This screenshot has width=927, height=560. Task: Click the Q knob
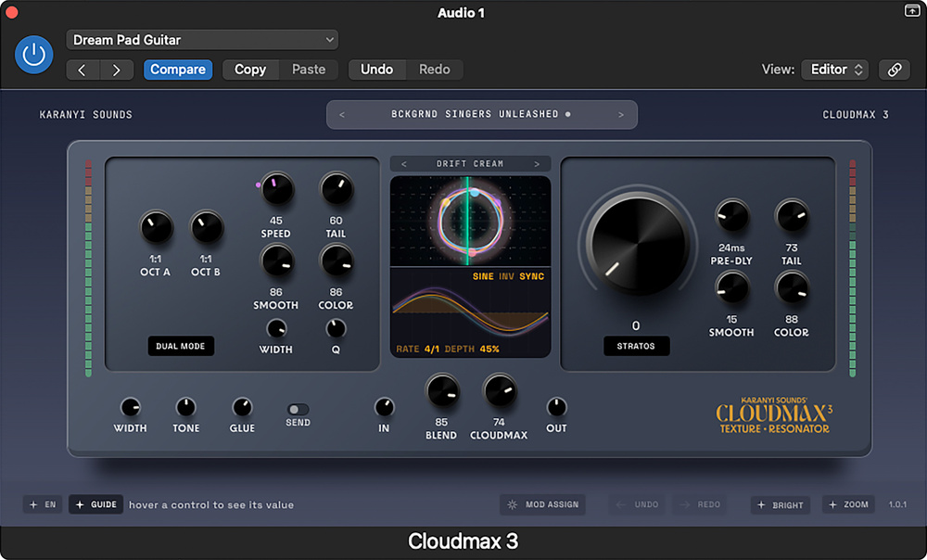click(x=336, y=328)
